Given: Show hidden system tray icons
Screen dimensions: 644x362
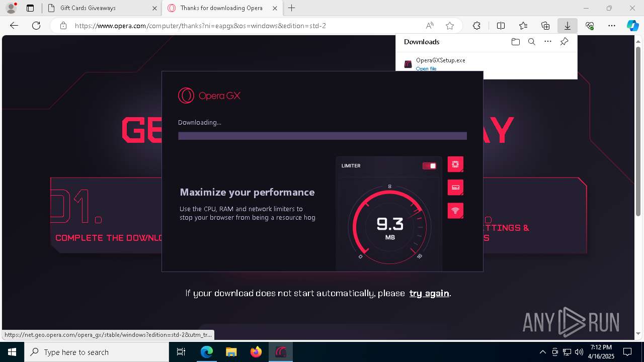Looking at the screenshot, I should click(x=542, y=352).
